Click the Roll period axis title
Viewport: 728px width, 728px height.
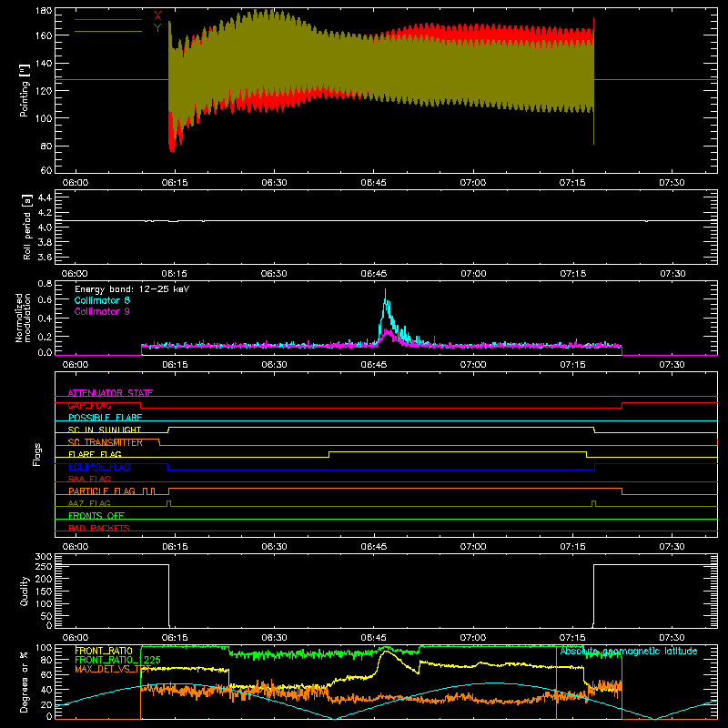pyautogui.click(x=27, y=227)
